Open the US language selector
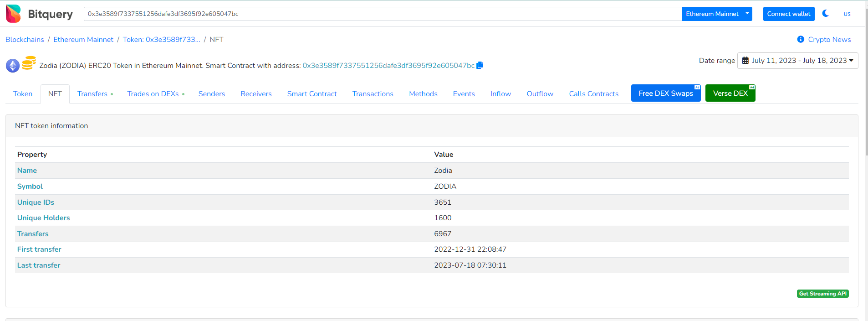The height and width of the screenshot is (321, 868). [847, 14]
